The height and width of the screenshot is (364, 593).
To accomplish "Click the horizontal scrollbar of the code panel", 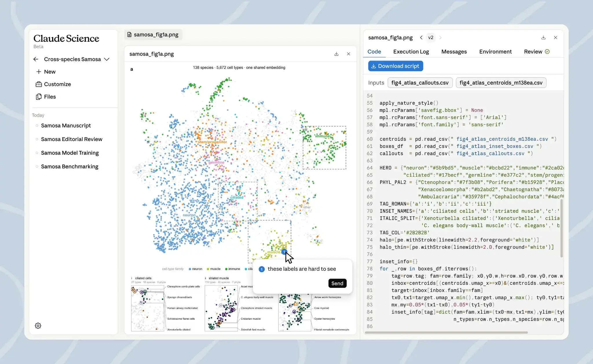I will click(x=446, y=332).
